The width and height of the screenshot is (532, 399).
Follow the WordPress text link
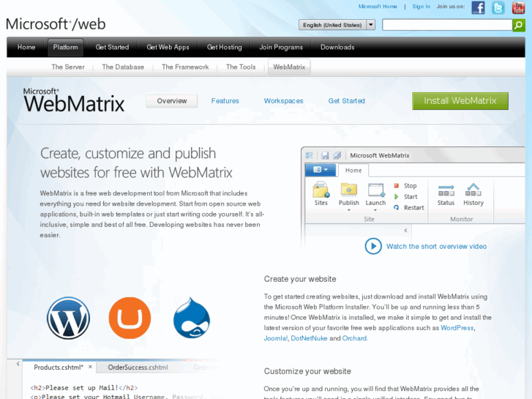coord(457,328)
